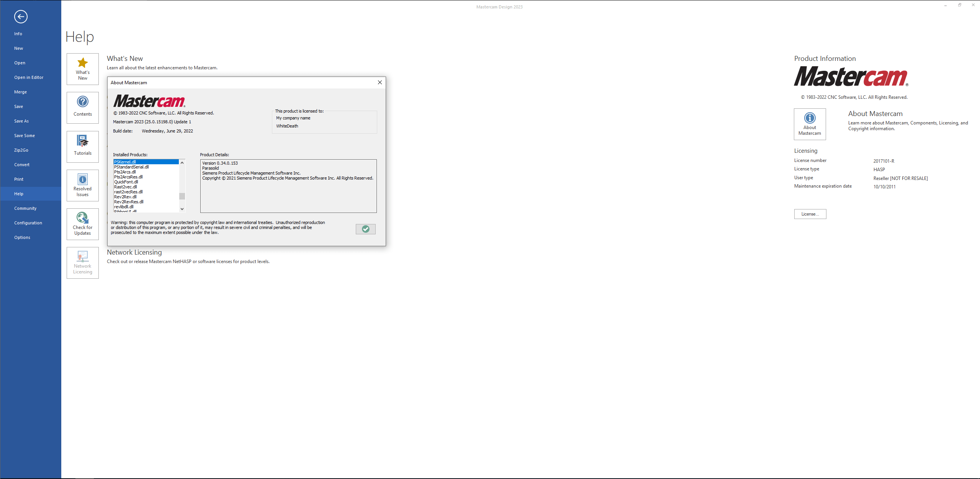The width and height of the screenshot is (980, 479).
Task: Click the License button in product info
Action: tap(810, 214)
